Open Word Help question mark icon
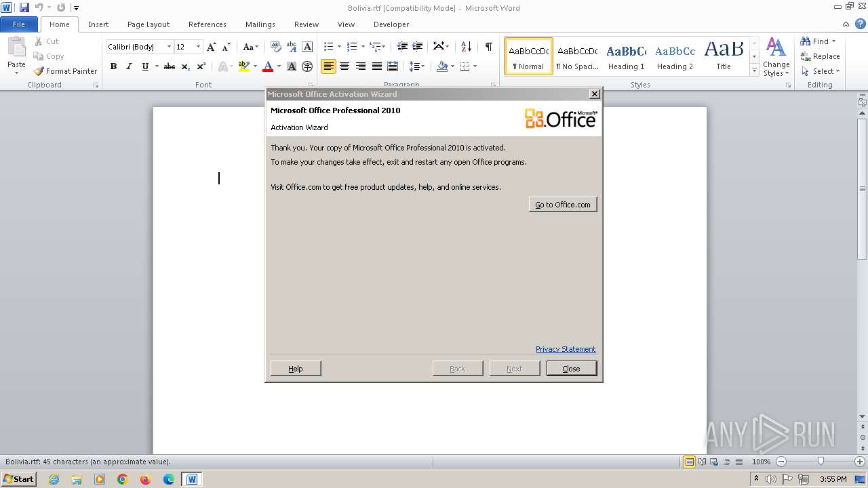Viewport: 868px width, 488px height. pos(860,24)
